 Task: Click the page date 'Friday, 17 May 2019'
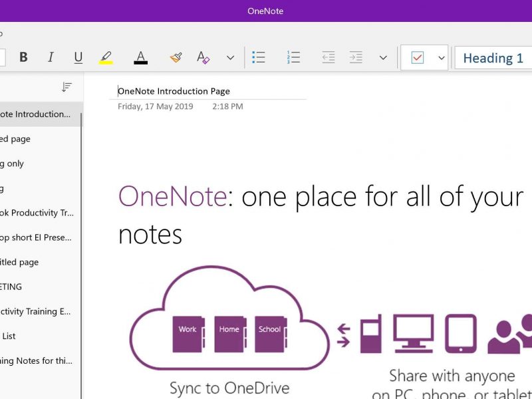coord(156,106)
